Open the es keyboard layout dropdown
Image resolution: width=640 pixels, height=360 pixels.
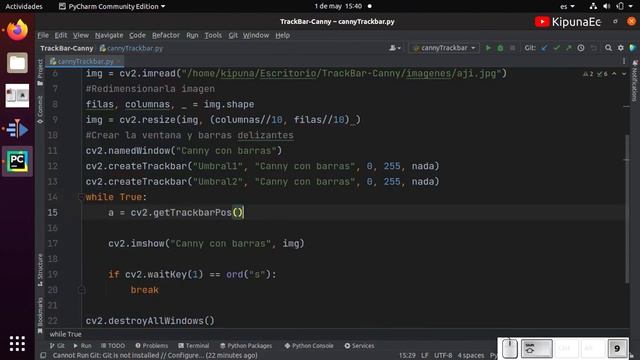pyautogui.click(x=567, y=6)
